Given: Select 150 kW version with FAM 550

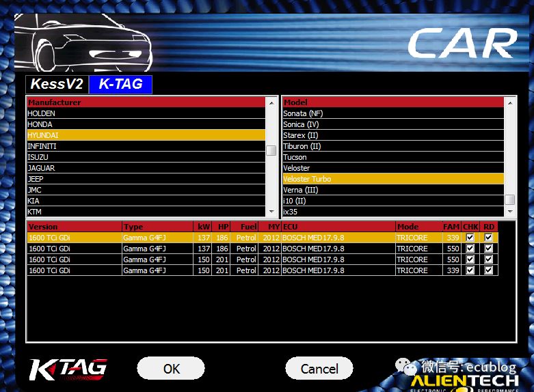Looking at the screenshot, I should tap(263, 260).
